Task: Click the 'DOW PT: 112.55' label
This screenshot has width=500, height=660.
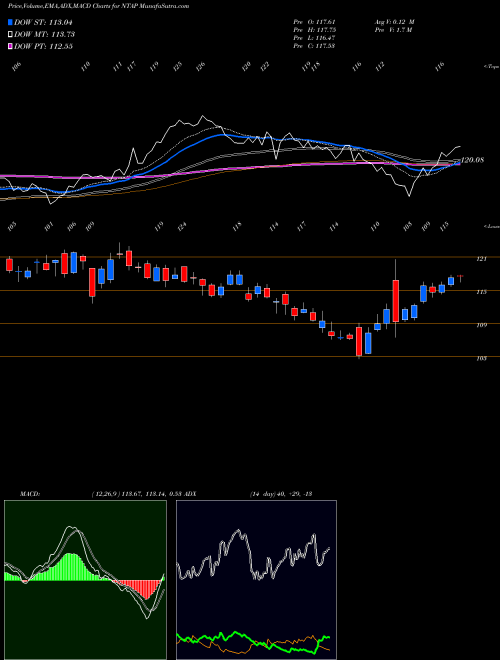Action: tap(43, 46)
